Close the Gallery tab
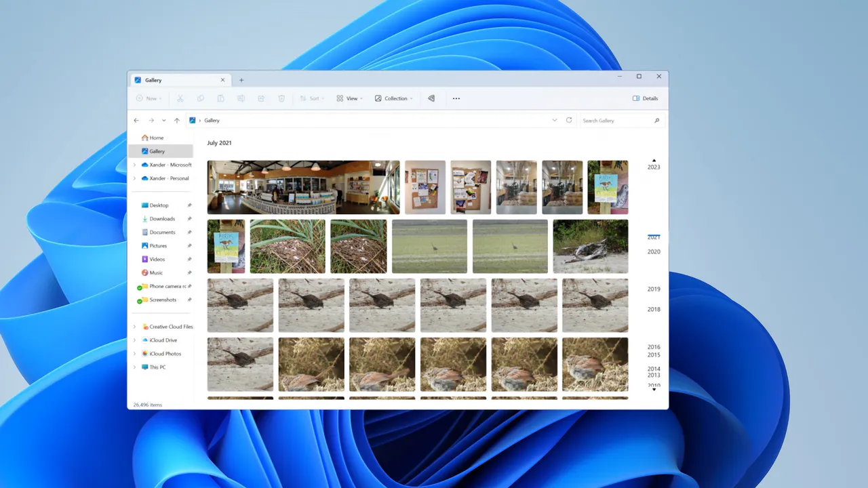Image resolution: width=868 pixels, height=488 pixels. coord(222,80)
